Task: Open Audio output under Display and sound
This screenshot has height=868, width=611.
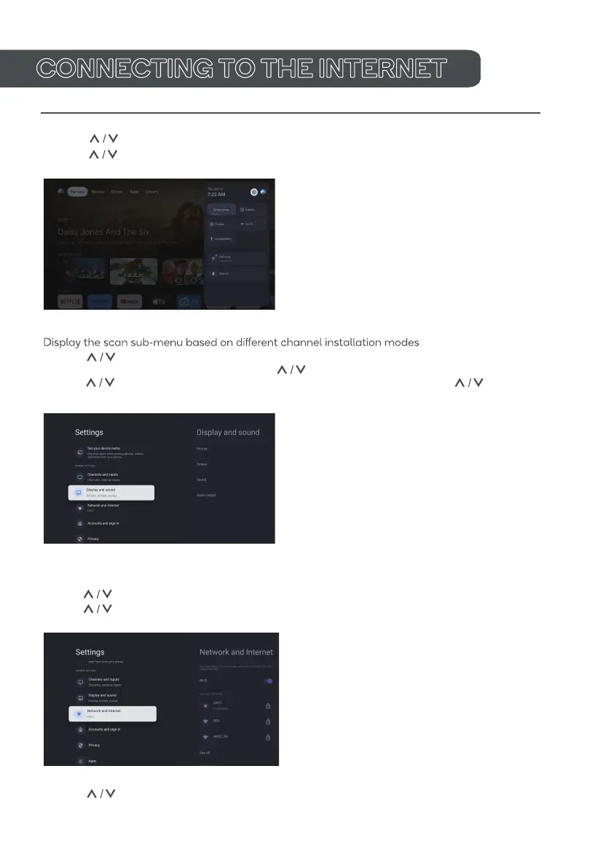Action: (x=206, y=496)
